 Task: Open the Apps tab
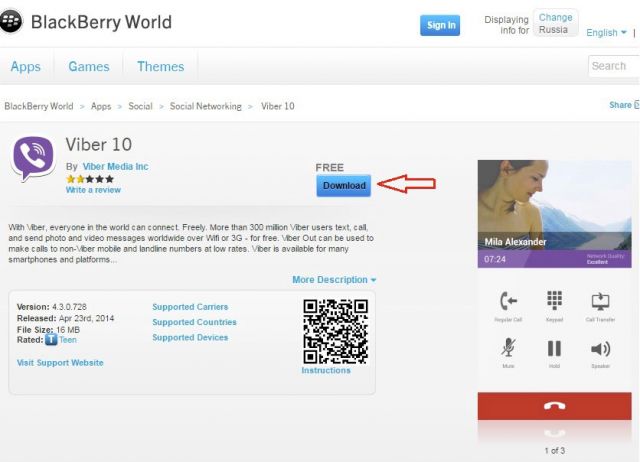26,67
